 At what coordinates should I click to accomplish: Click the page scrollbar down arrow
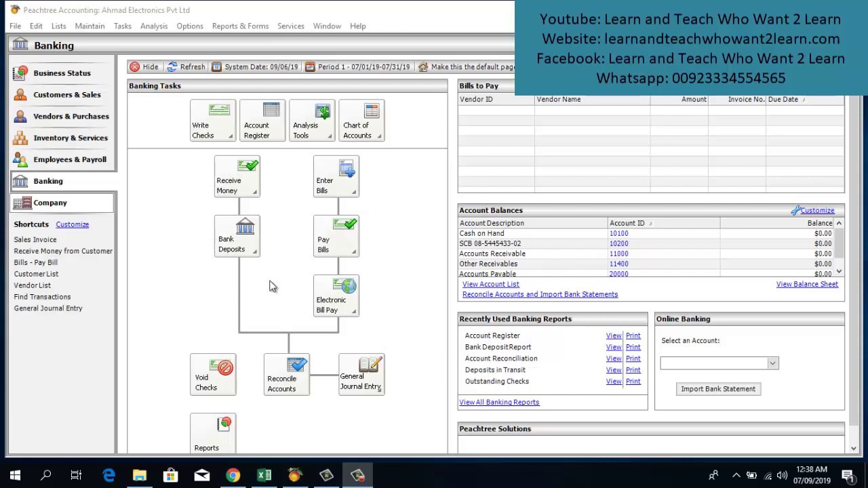[x=854, y=448]
